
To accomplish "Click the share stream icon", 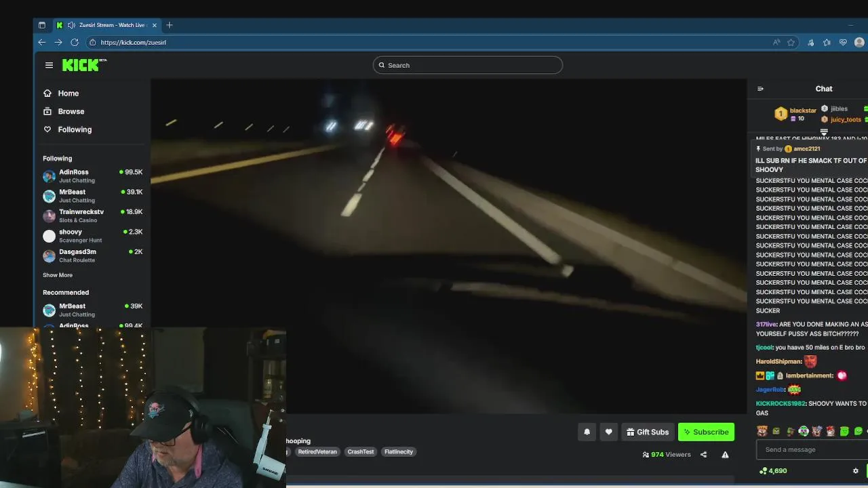I will coord(703,455).
